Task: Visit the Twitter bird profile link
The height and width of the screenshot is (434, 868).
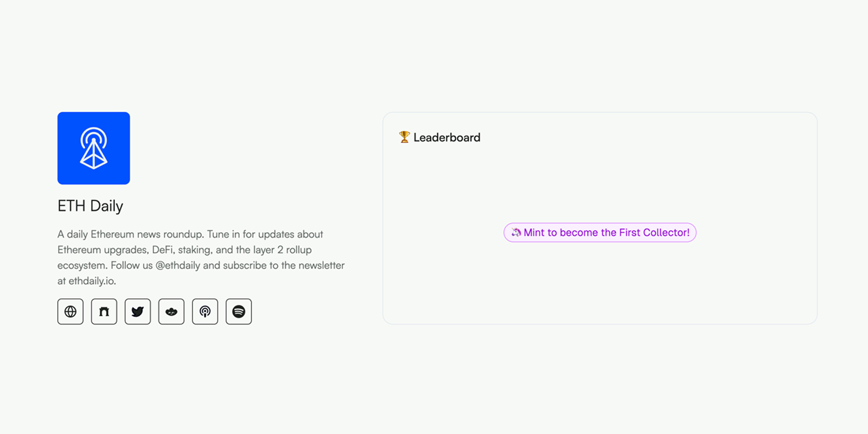Action: pyautogui.click(x=138, y=311)
